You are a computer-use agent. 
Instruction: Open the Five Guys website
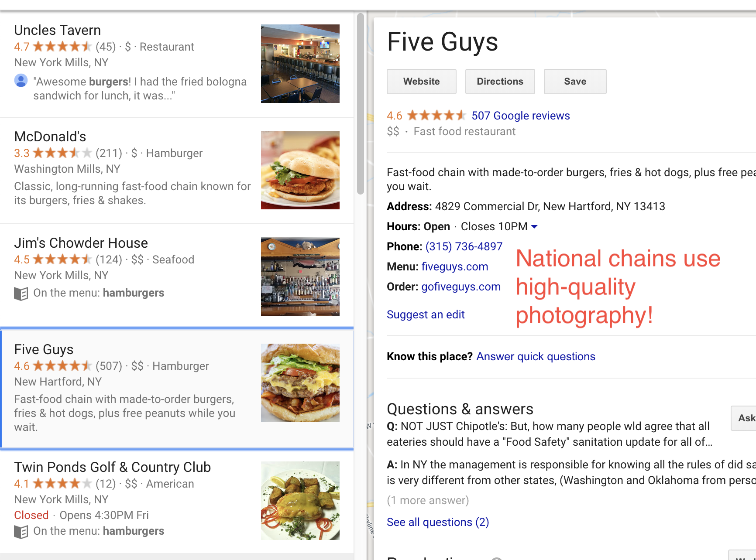[x=421, y=81]
